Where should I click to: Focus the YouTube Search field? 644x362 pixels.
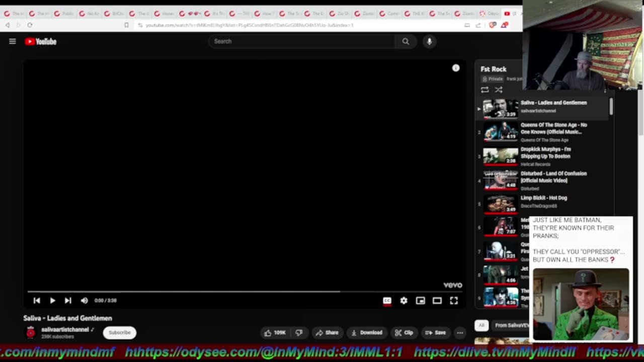click(x=302, y=41)
